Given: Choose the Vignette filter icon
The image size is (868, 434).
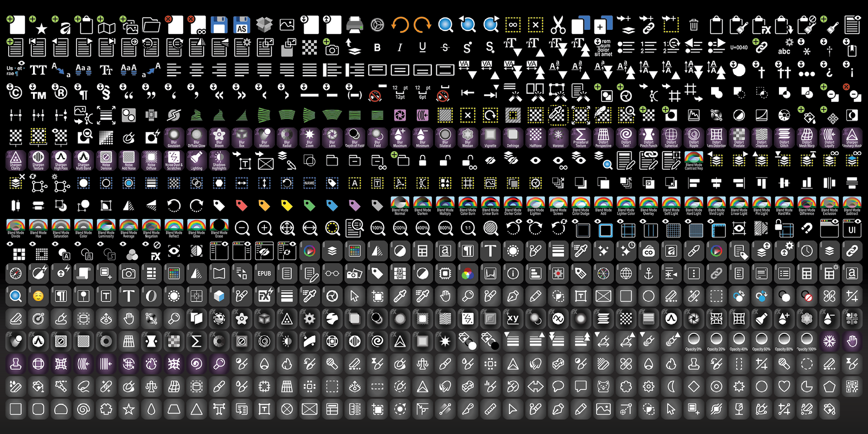Looking at the screenshot, I should pyautogui.click(x=491, y=138).
